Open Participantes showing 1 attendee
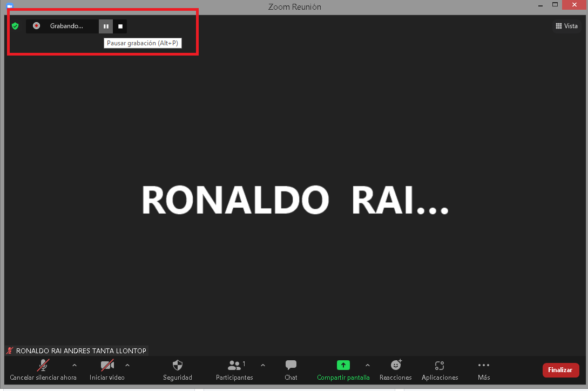 tap(234, 370)
